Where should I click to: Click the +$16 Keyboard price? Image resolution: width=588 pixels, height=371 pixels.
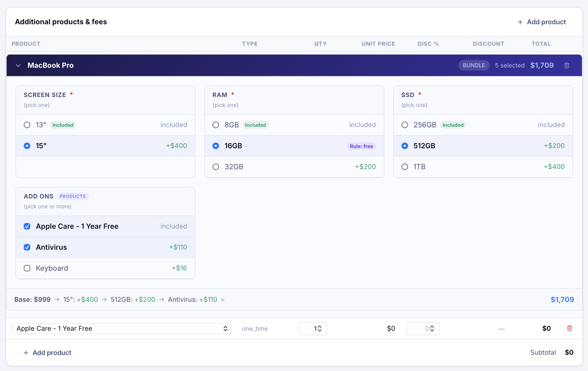[x=179, y=268]
